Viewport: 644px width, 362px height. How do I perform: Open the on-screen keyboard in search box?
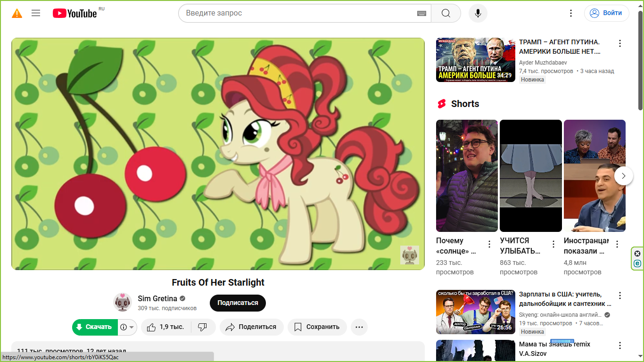(x=421, y=13)
